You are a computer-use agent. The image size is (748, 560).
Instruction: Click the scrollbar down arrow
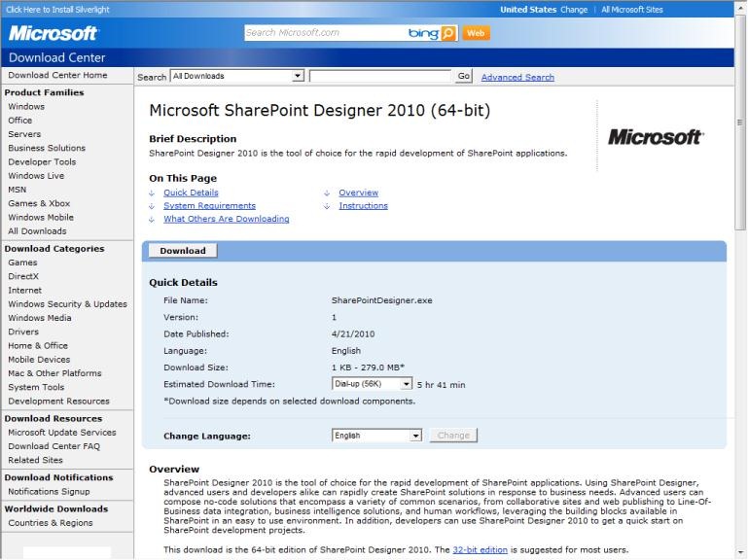[x=740, y=552]
